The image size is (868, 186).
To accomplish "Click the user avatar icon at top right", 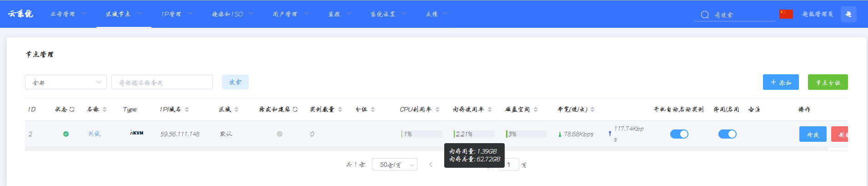I will pos(848,14).
